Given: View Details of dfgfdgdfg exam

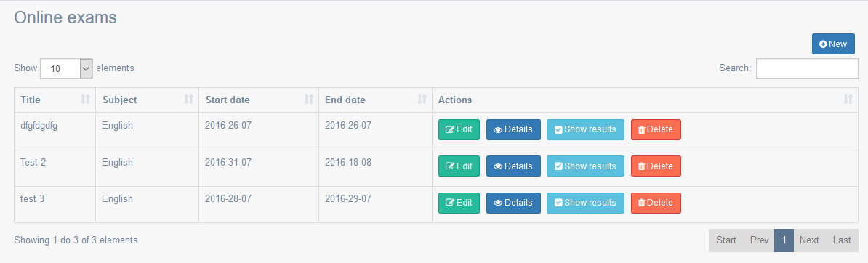Looking at the screenshot, I should [514, 129].
